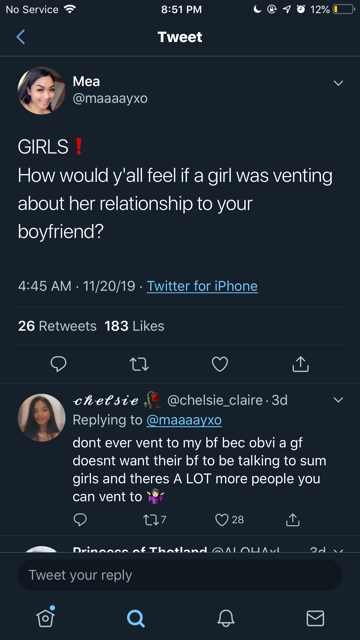Open the Twitter for iPhone link

pos(202,286)
